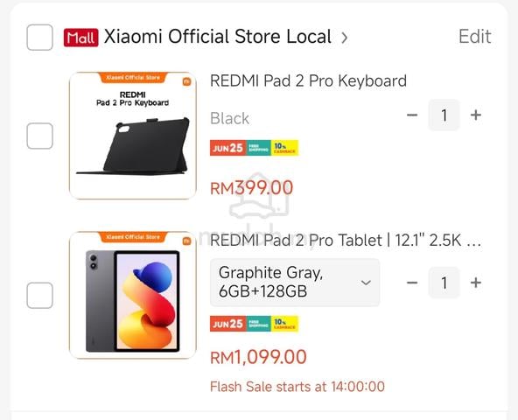The height and width of the screenshot is (420, 518).
Task: Open the REDMI Pad 2 Pro Keyboard thumbnail
Action: 133,136
